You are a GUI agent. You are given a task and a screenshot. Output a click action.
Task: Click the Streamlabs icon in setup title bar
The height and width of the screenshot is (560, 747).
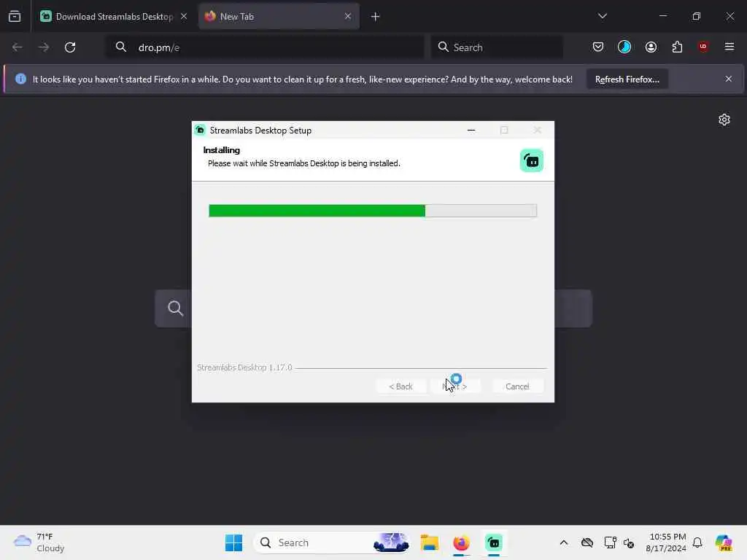coord(200,130)
